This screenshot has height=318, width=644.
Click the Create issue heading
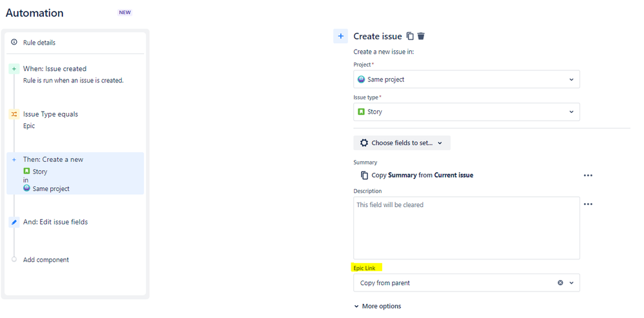pos(378,36)
